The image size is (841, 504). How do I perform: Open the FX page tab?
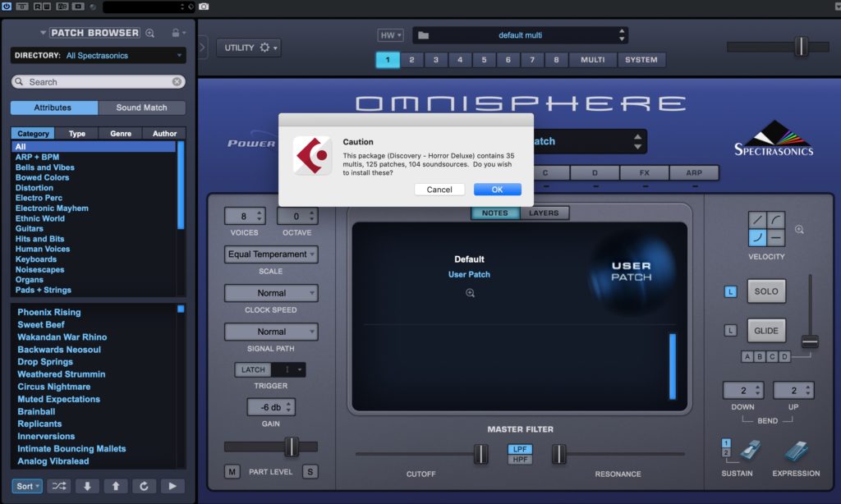pos(645,172)
